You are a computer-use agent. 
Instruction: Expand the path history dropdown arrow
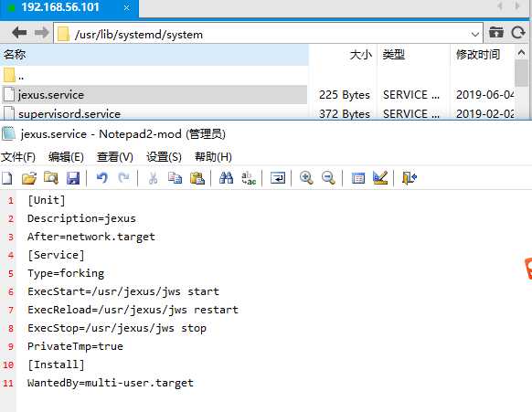[x=475, y=34]
